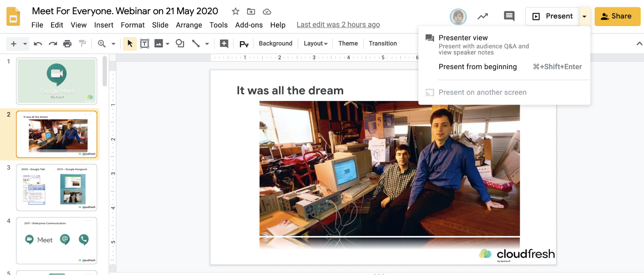Screen dimensions: 644x275
Task: Redo the last action
Action: pos(53,43)
